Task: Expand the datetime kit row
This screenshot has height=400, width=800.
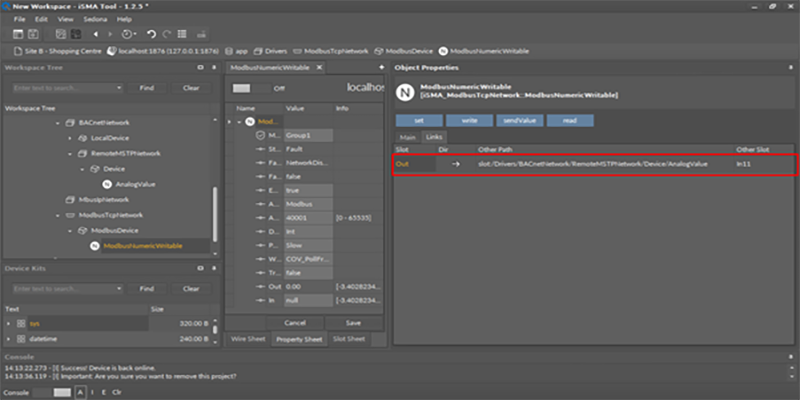Action: point(9,339)
